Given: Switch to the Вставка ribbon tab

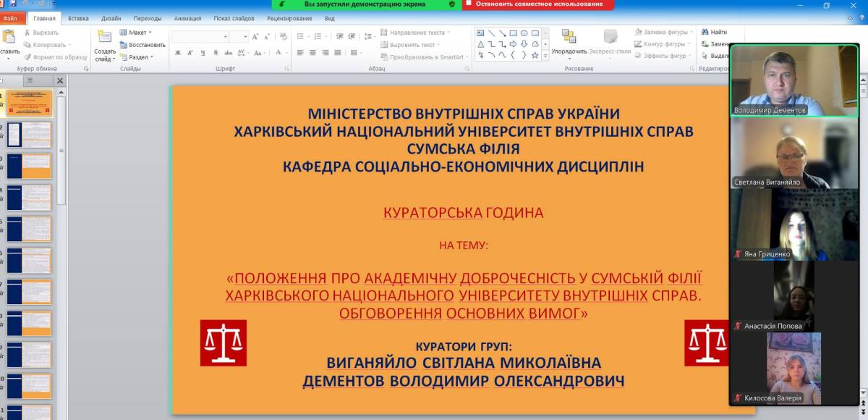Looking at the screenshot, I should (x=78, y=18).
